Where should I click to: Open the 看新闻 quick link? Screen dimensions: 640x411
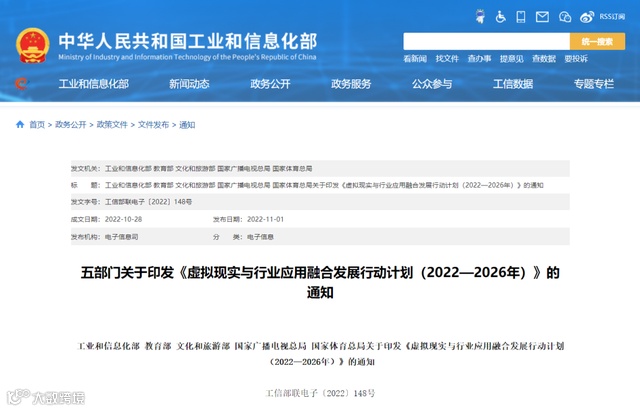[x=415, y=59]
